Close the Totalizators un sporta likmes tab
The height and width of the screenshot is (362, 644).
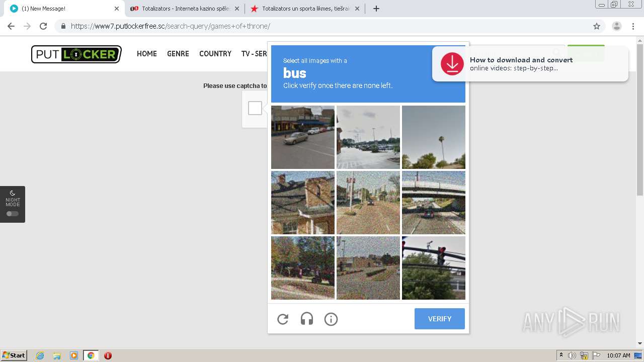[357, 9]
